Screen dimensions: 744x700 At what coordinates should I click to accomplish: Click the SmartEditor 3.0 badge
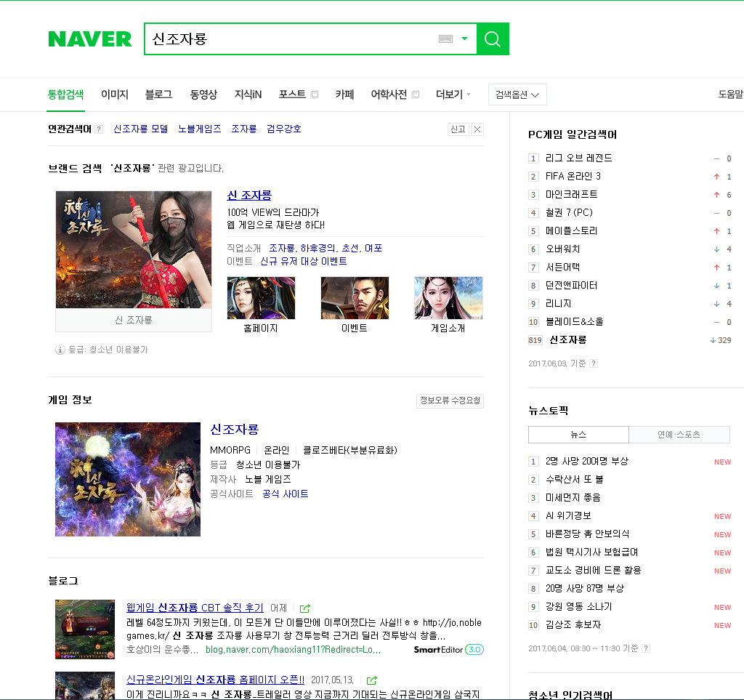[448, 650]
